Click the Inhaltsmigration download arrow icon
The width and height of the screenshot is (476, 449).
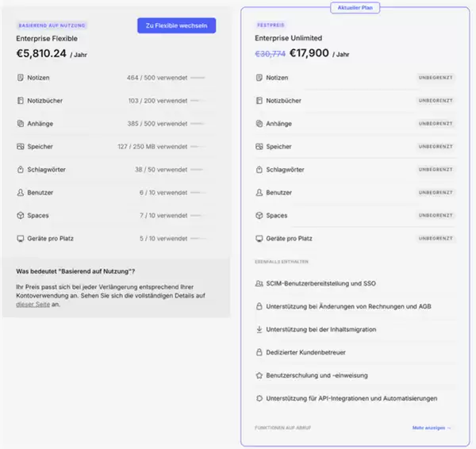(259, 329)
